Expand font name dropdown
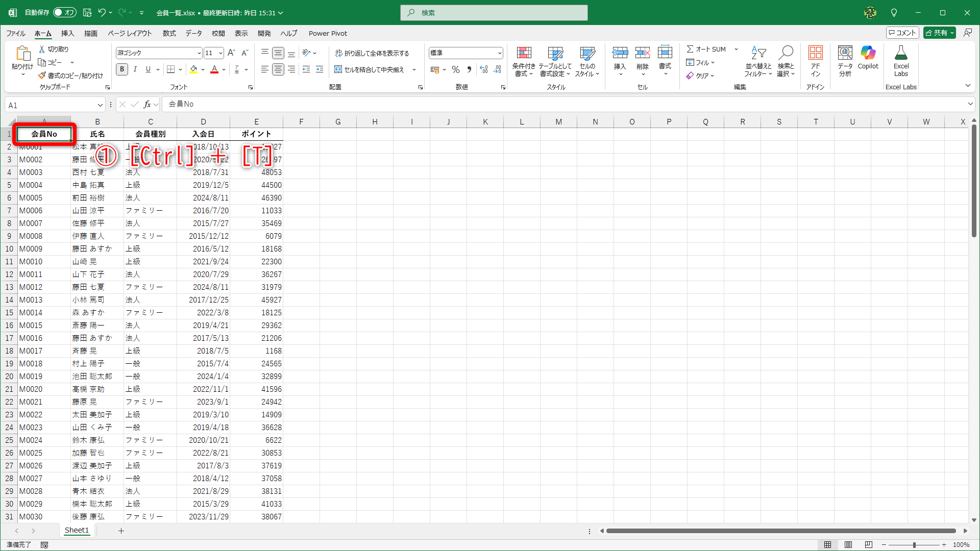This screenshot has height=551, width=980. [x=199, y=53]
